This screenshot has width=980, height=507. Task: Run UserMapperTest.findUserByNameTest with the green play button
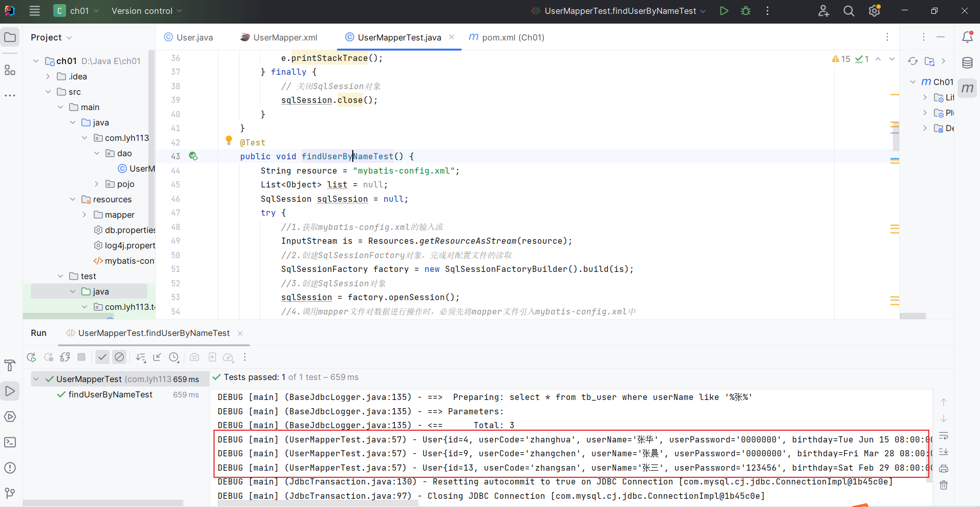pos(724,11)
